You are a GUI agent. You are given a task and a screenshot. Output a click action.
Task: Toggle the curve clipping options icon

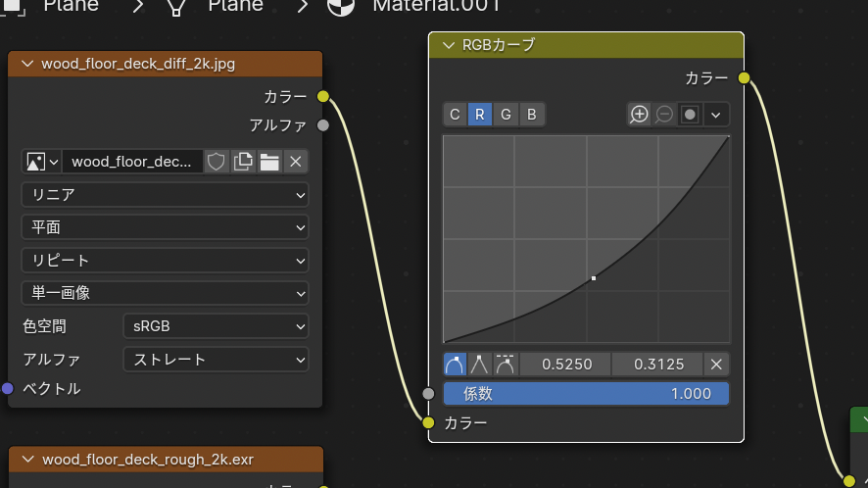(690, 115)
